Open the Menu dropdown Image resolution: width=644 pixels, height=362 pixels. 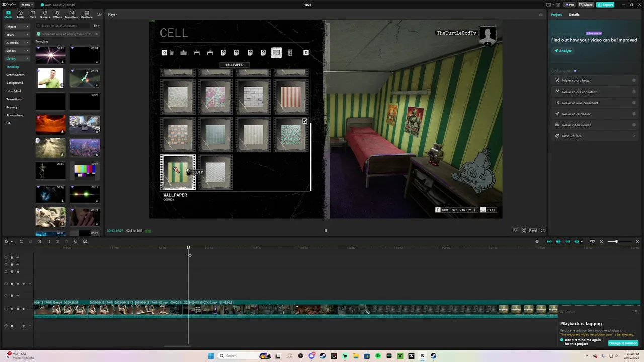(27, 5)
